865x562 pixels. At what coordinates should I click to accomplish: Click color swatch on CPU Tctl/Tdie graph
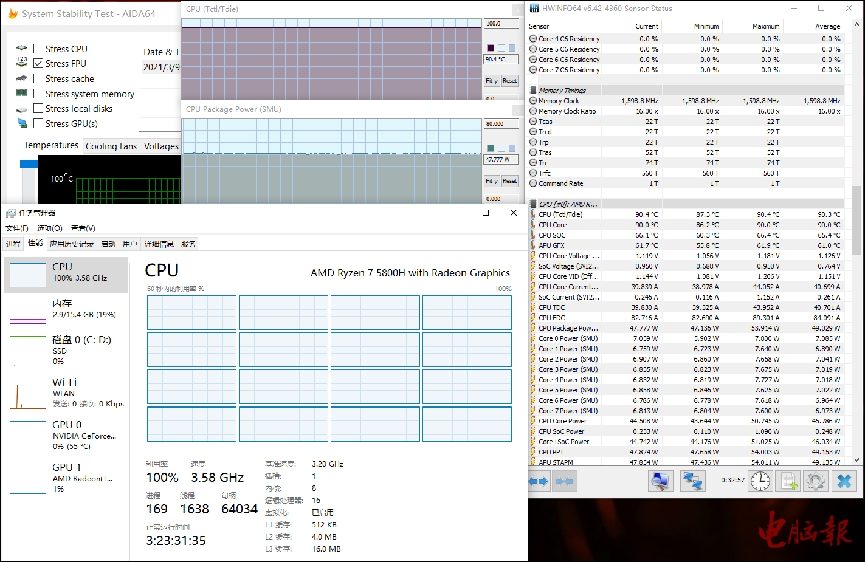click(x=490, y=48)
